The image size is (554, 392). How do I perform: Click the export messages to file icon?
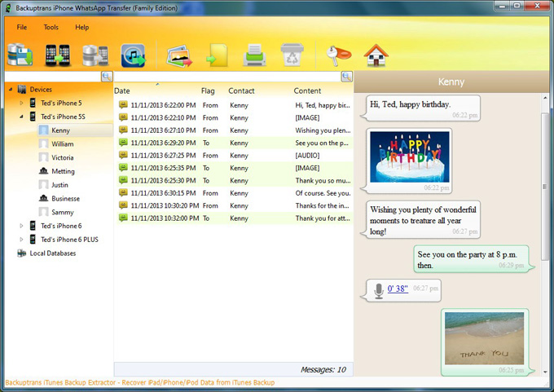tap(217, 55)
